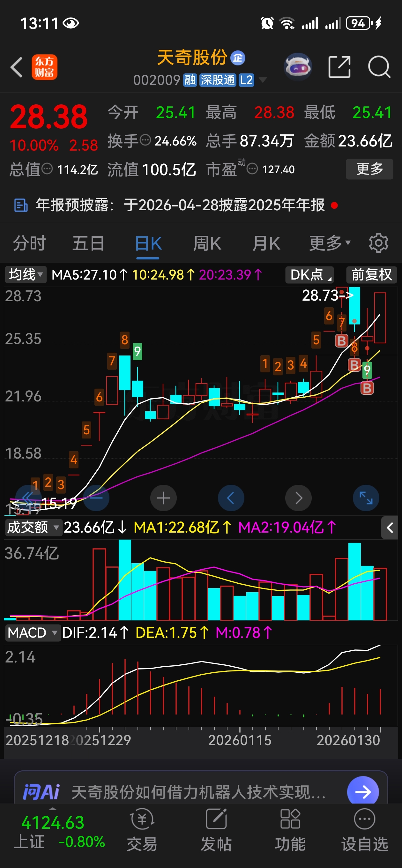Tap the 市盈 info bubble icon

coord(252,168)
